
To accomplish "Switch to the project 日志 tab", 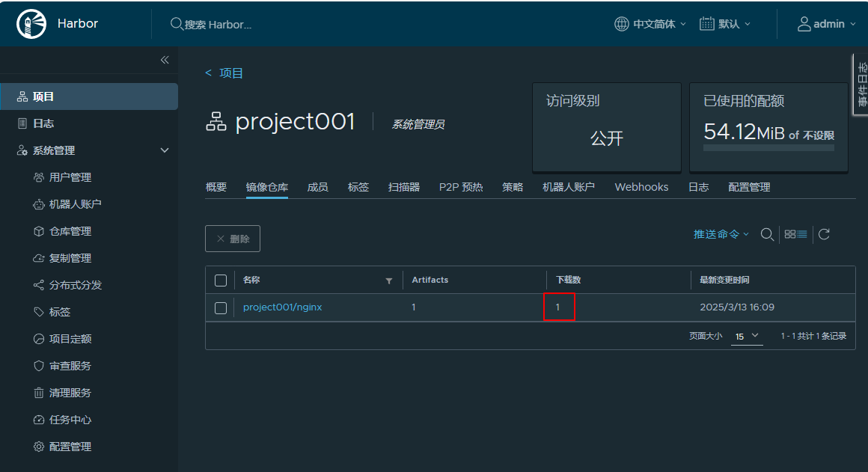I will 699,187.
